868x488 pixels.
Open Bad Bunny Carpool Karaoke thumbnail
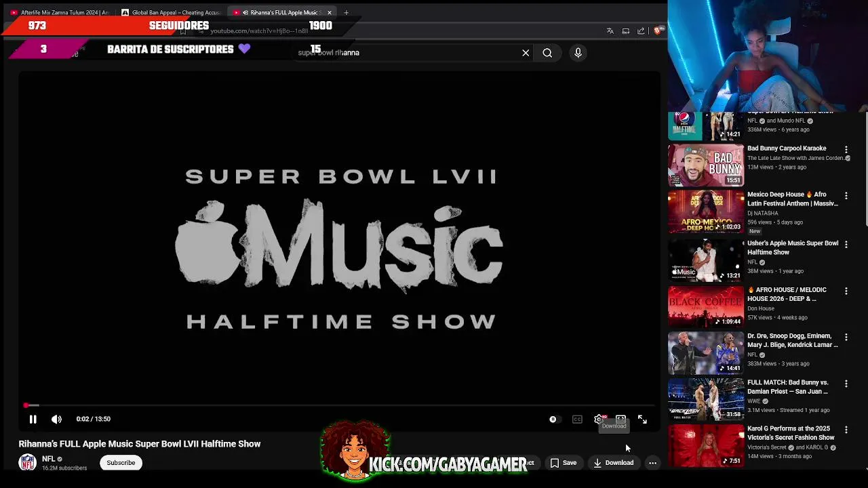706,165
